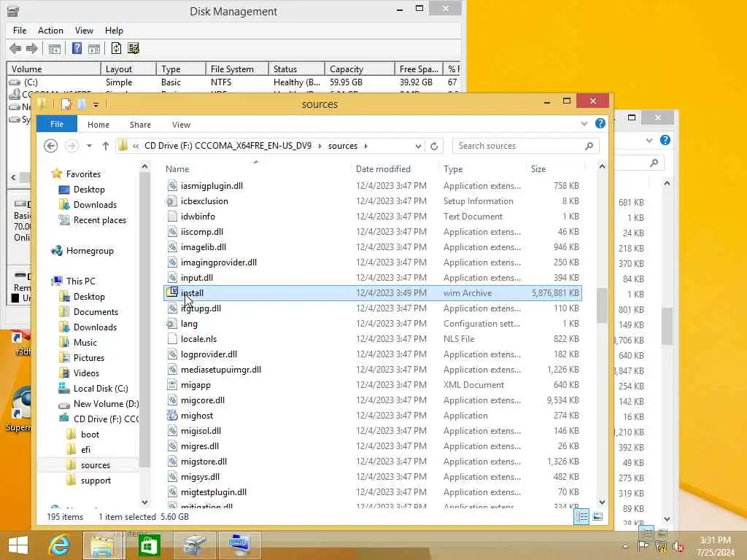747x560 pixels.
Task: Go up one folder level
Action: 106,146
